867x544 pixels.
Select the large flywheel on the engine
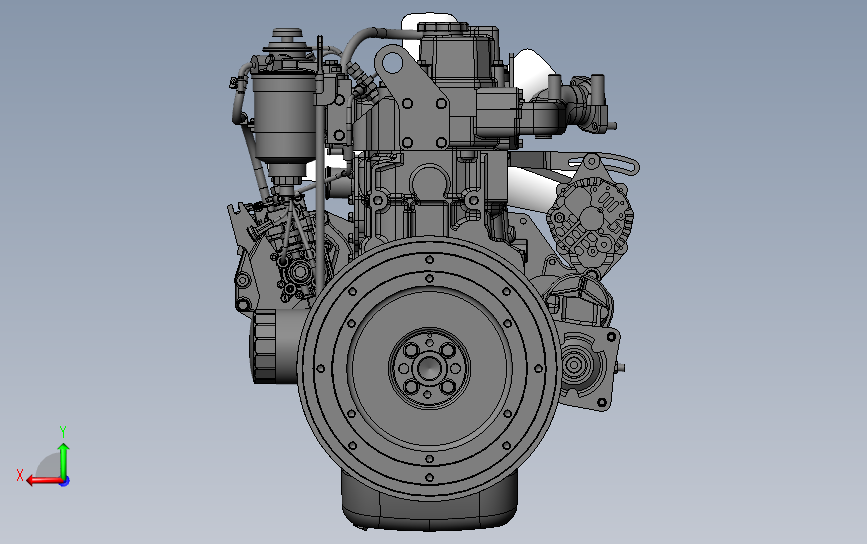(x=429, y=368)
